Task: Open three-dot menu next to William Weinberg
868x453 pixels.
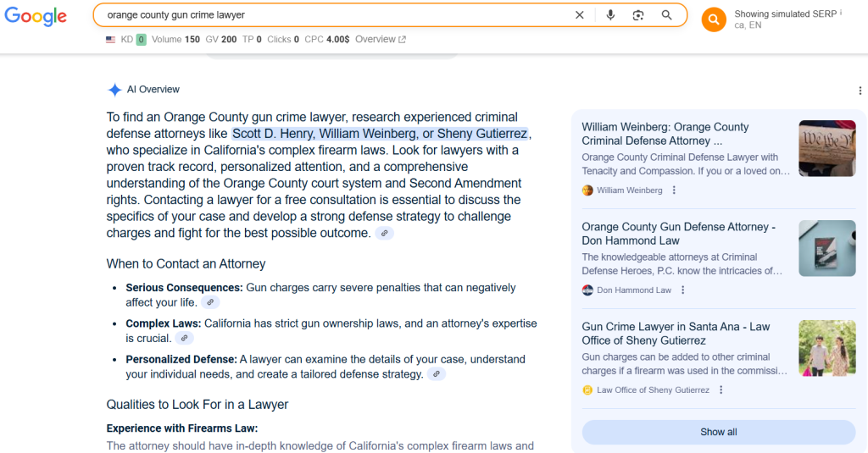Action: pos(674,191)
